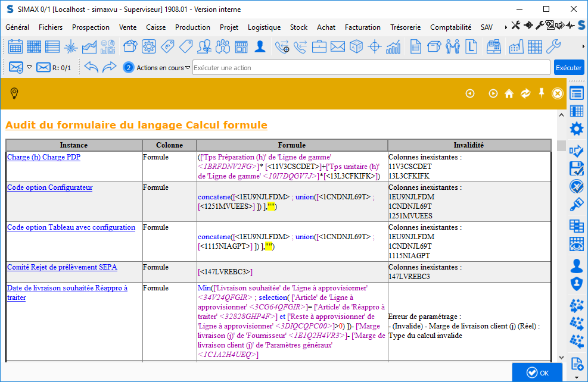Expand the menu bar overflow arrow after SAV

point(506,27)
